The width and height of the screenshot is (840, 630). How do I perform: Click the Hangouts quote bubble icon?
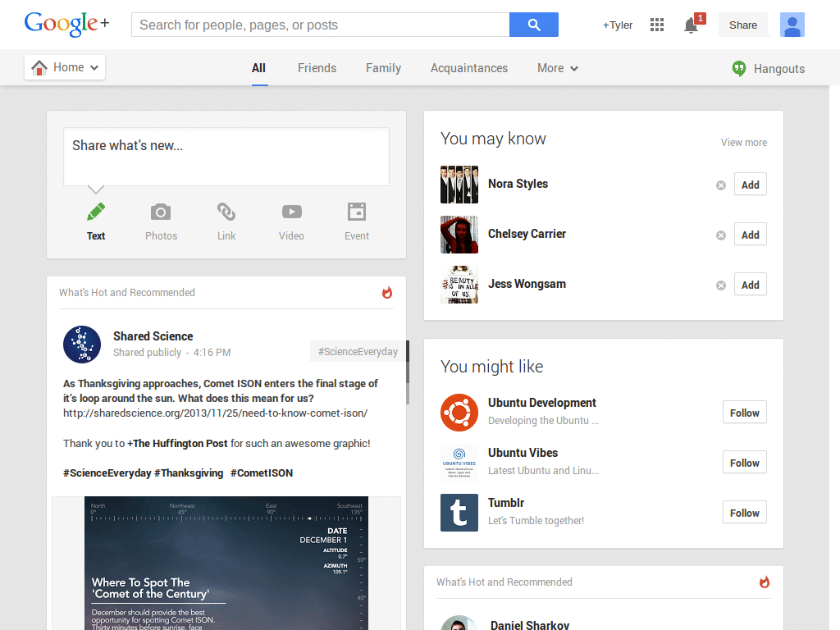coord(739,69)
